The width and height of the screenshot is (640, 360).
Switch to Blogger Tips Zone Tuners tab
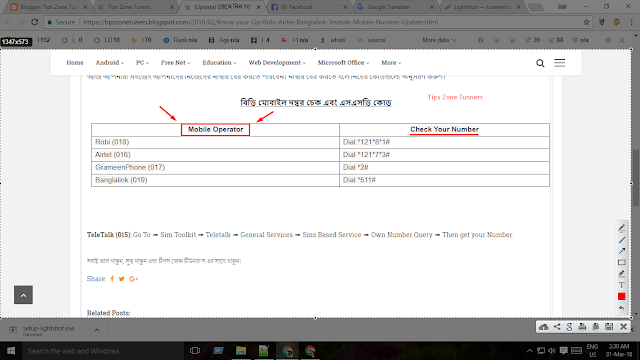pos(48,7)
